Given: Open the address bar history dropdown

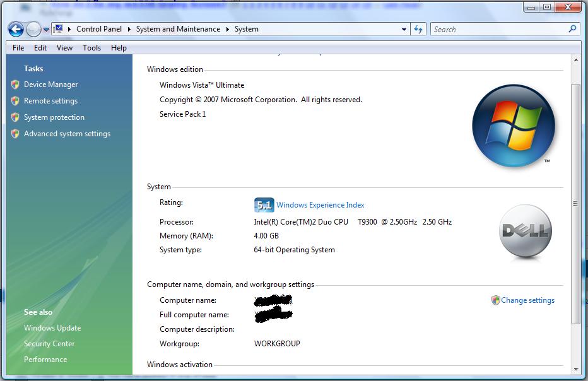Looking at the screenshot, I should [404, 29].
